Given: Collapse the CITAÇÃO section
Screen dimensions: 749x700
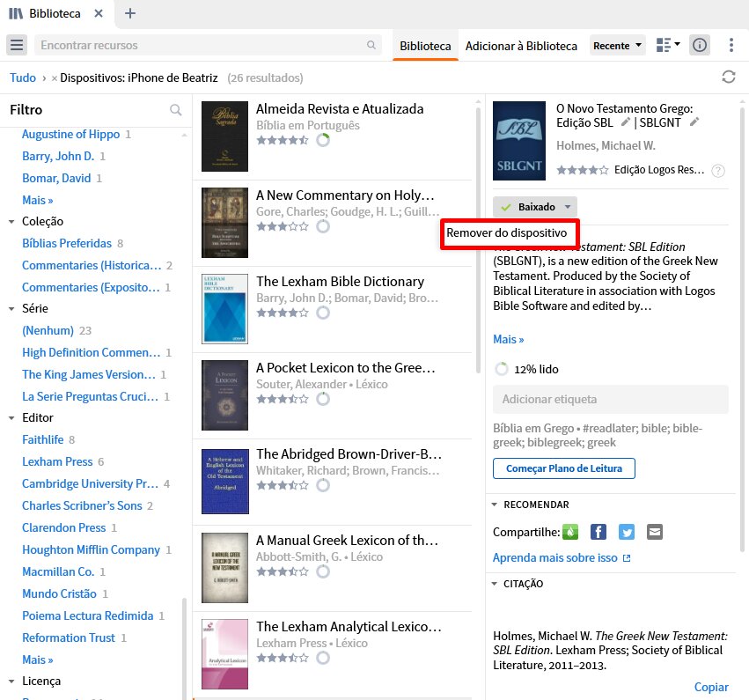Looking at the screenshot, I should [495, 584].
